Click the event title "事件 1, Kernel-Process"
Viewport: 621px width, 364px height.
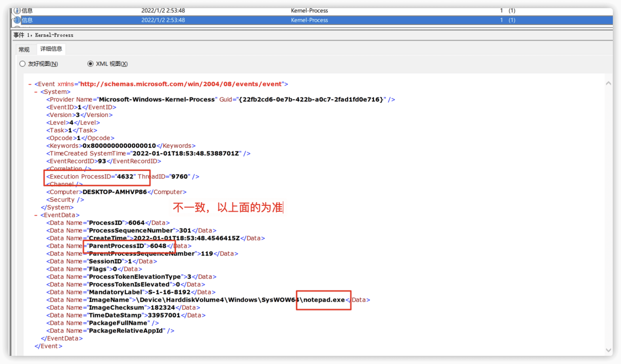[43, 35]
